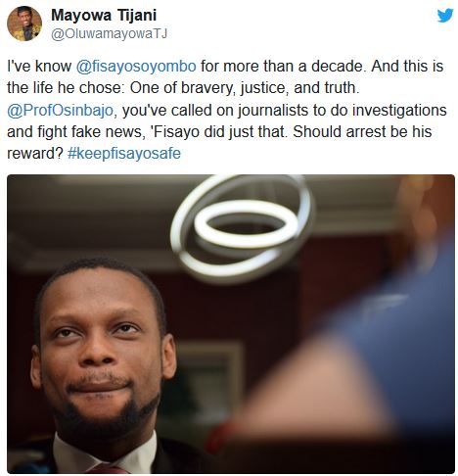Click the phrase "for more than a decade"
Screen dimensions: 458x476
[281, 67]
